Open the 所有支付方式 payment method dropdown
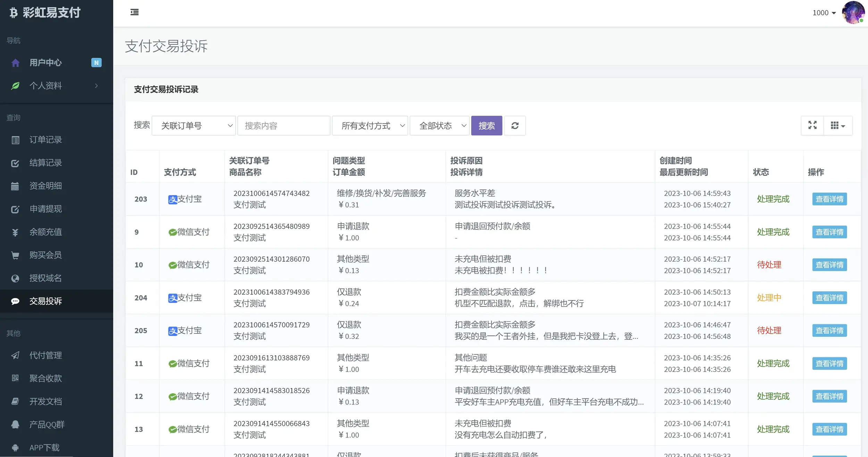Screen dimensions: 868x457 [x=370, y=125]
